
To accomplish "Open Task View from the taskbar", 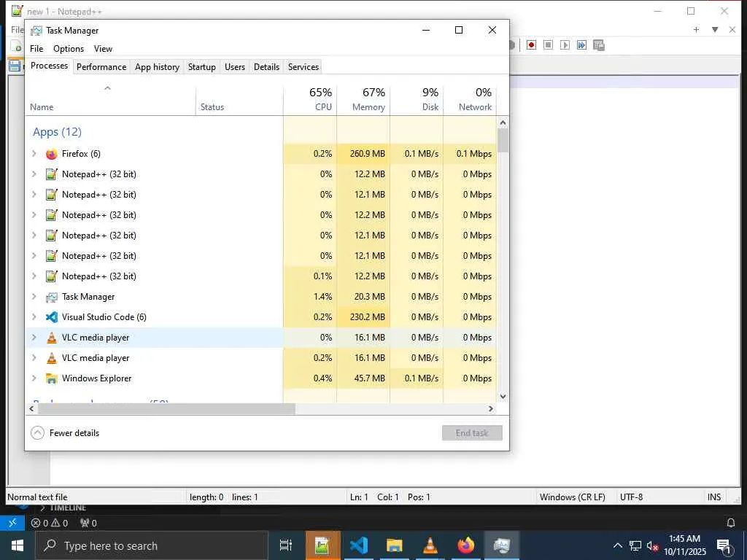I will click(286, 545).
